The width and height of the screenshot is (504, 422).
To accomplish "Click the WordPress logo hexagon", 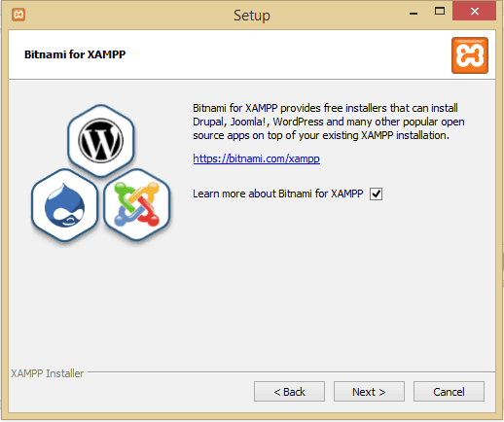I will click(x=101, y=141).
